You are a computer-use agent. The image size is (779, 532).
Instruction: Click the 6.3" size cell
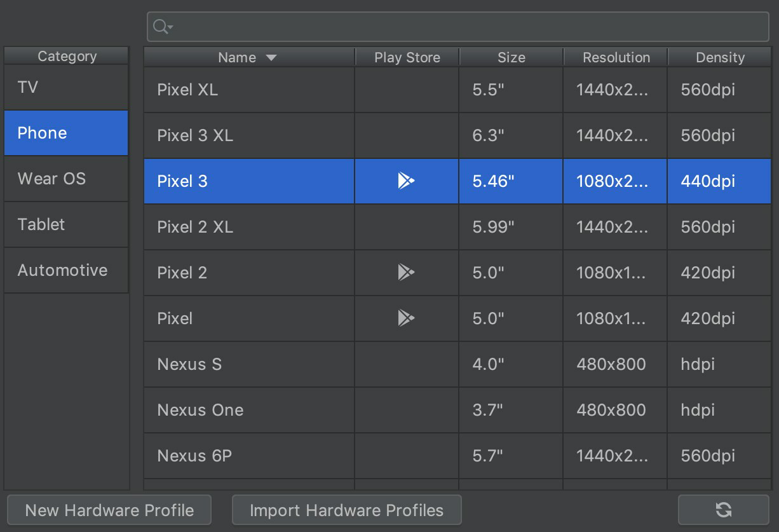tap(511, 135)
